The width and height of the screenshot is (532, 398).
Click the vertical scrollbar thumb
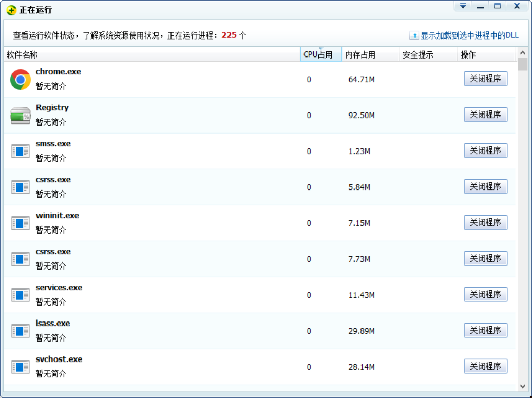523,64
